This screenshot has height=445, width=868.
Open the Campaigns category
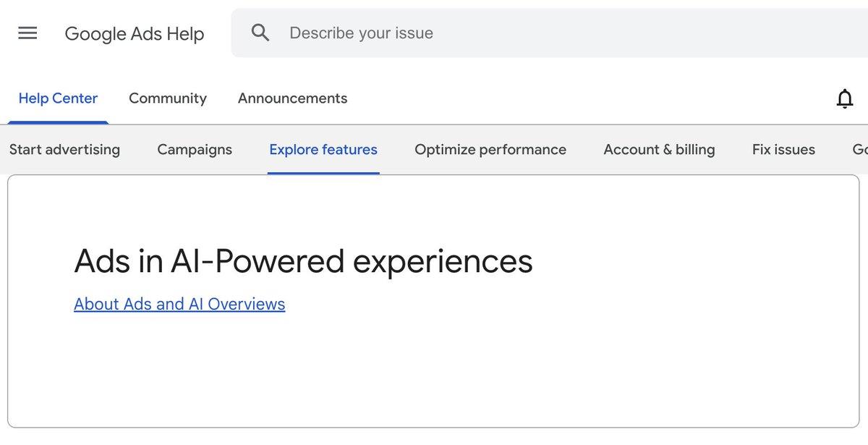coord(195,150)
